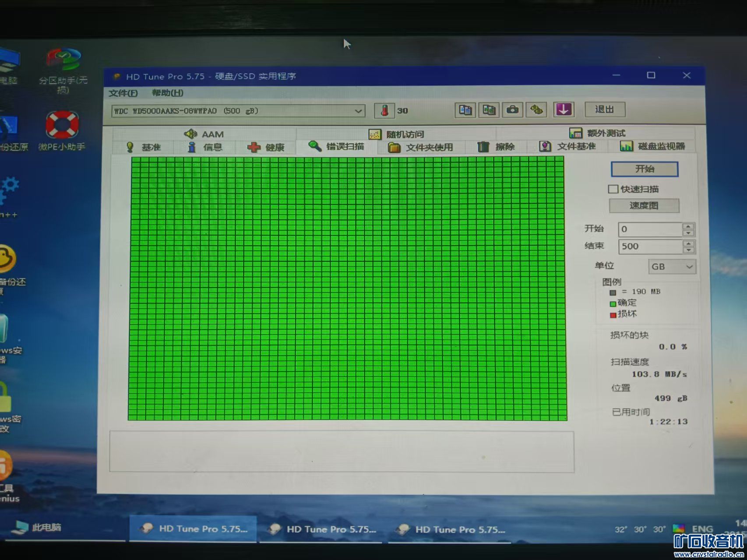Click the 退出 exit button
Image resolution: width=747 pixels, height=560 pixels.
tap(605, 109)
